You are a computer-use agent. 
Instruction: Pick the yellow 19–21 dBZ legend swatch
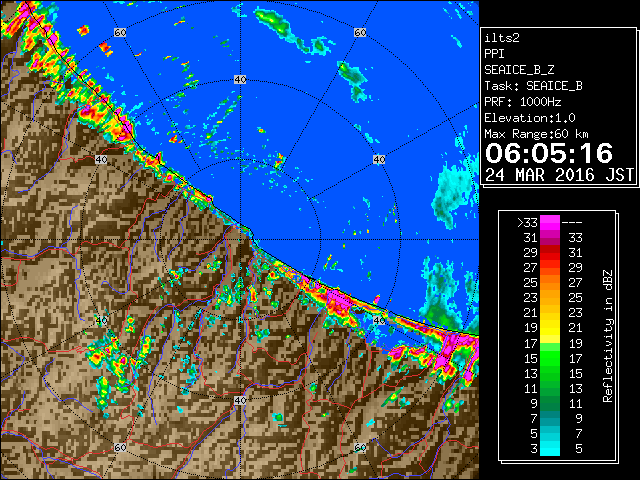click(x=550, y=328)
